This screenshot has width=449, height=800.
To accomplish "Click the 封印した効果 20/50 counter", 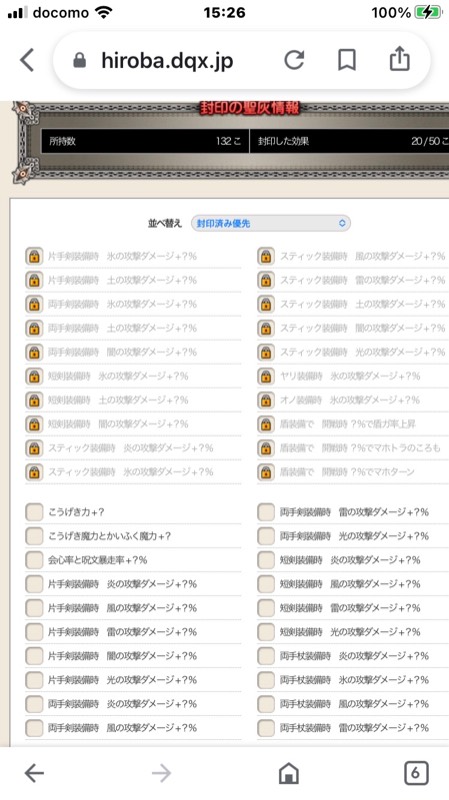I will pos(350,141).
